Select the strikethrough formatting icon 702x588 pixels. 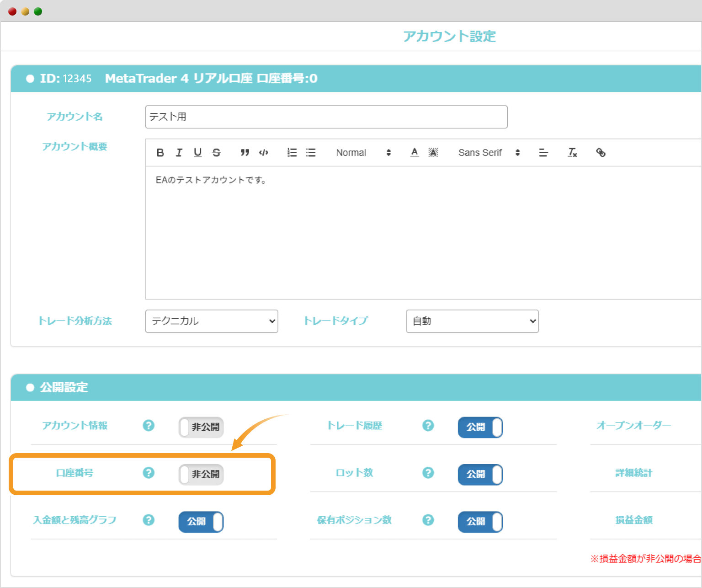pos(216,152)
